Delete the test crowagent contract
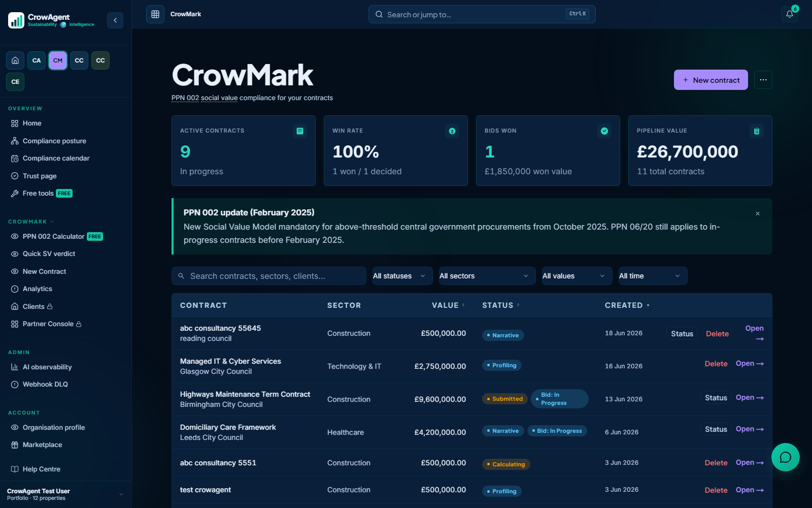Screen dimensions: 812x508 tap(716, 490)
